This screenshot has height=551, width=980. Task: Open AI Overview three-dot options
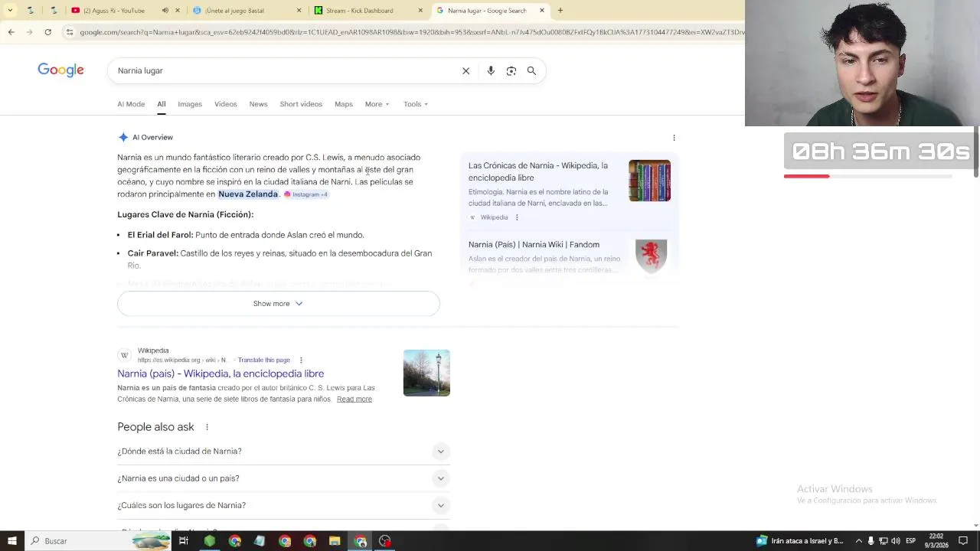(x=674, y=138)
